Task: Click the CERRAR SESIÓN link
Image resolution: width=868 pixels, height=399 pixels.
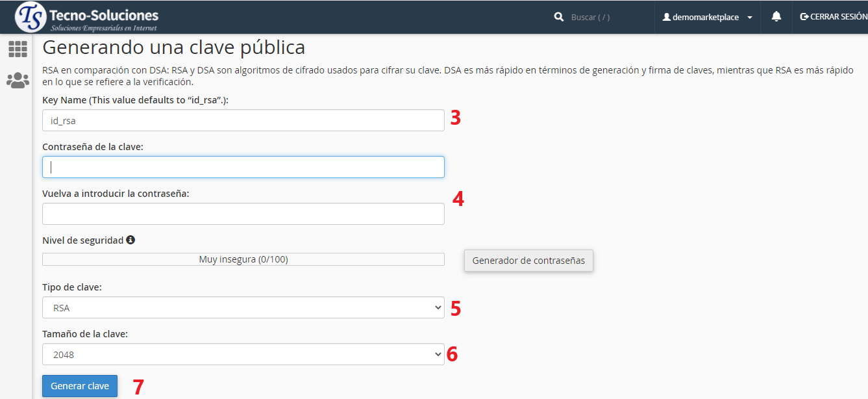Action: [x=838, y=17]
